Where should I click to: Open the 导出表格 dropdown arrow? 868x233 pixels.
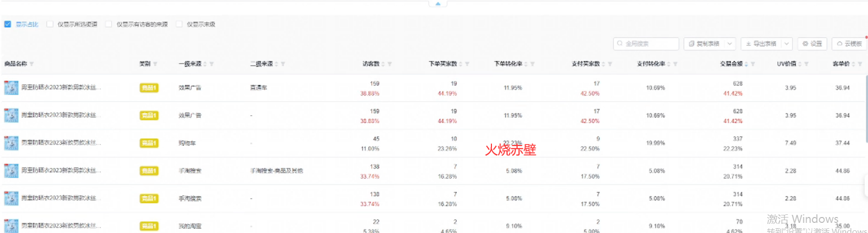pyautogui.click(x=787, y=44)
